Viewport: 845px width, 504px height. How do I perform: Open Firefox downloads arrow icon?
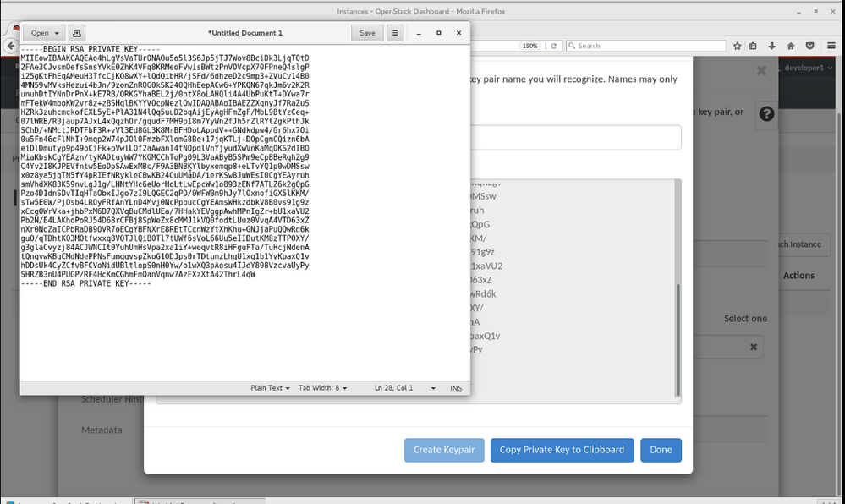772,46
